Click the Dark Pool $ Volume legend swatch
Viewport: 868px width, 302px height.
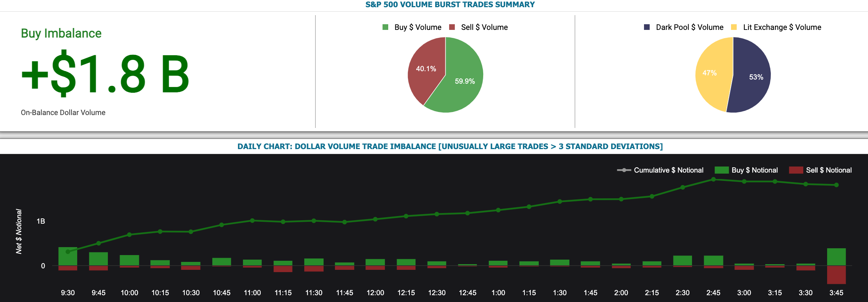click(647, 27)
